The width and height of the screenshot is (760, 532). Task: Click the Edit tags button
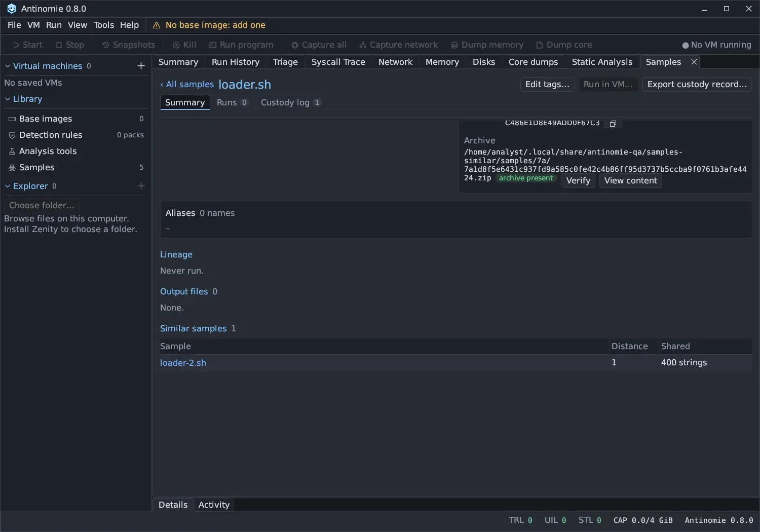(x=547, y=84)
